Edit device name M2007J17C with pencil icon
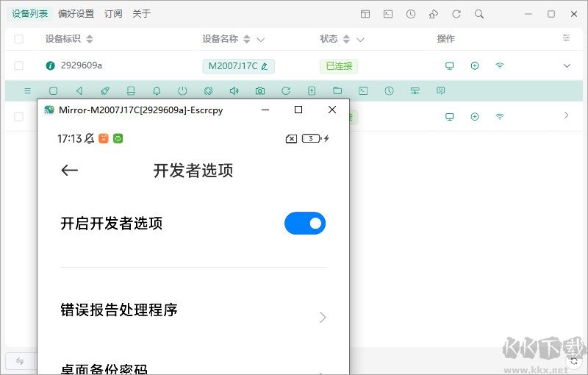The width and height of the screenshot is (588, 375). 265,66
